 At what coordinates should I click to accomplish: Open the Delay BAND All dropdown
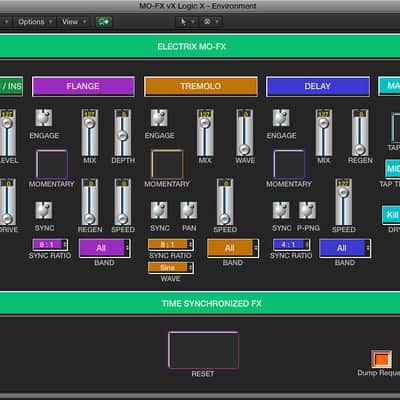pyautogui.click(x=345, y=248)
